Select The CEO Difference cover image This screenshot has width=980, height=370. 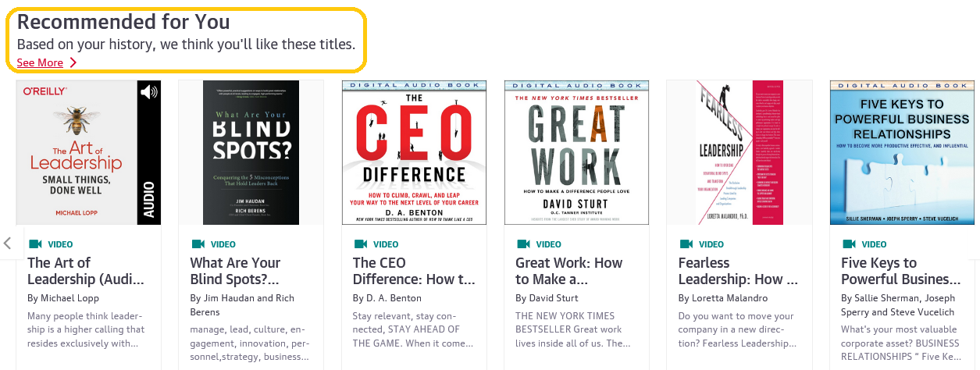tap(414, 152)
